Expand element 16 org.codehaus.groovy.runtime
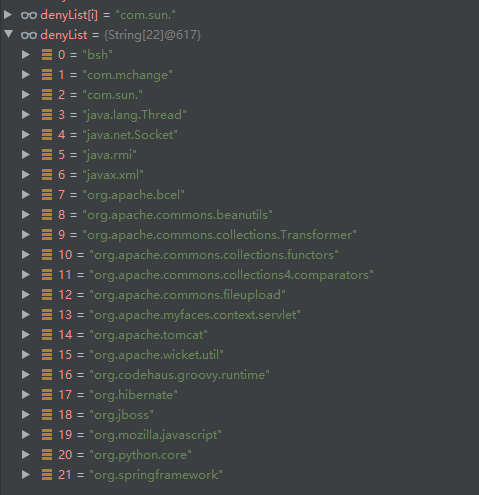The height and width of the screenshot is (495, 479). point(26,375)
